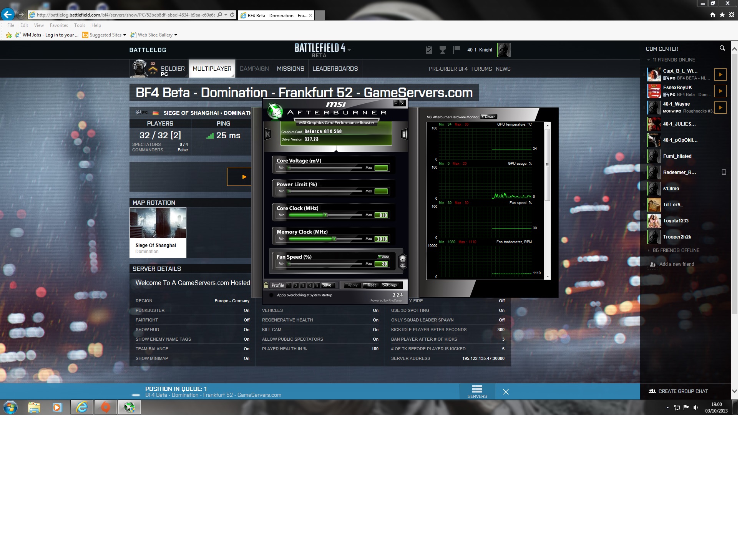Open Afterburner Settings
This screenshot has height=560, width=747.
pyautogui.click(x=390, y=285)
